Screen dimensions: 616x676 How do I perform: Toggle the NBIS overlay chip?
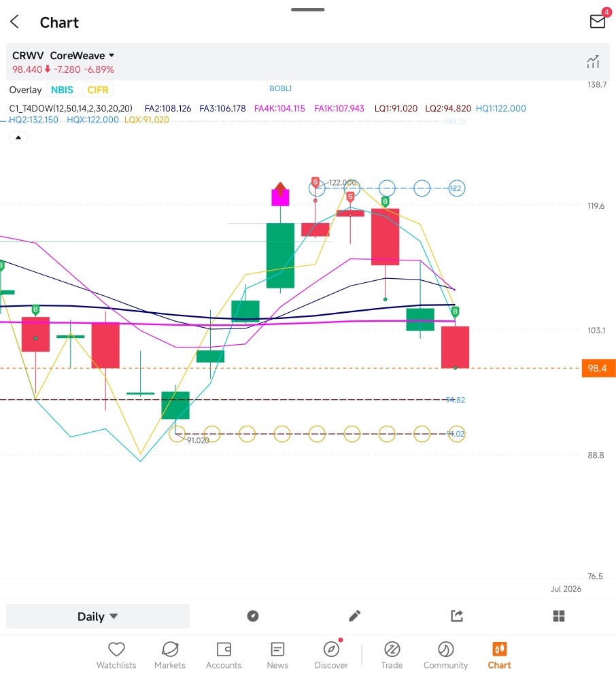pos(62,90)
